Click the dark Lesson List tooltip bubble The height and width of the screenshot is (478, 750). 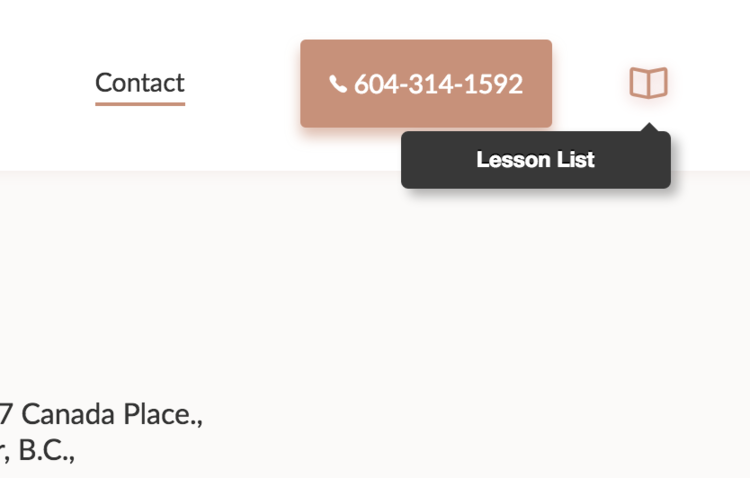[536, 160]
